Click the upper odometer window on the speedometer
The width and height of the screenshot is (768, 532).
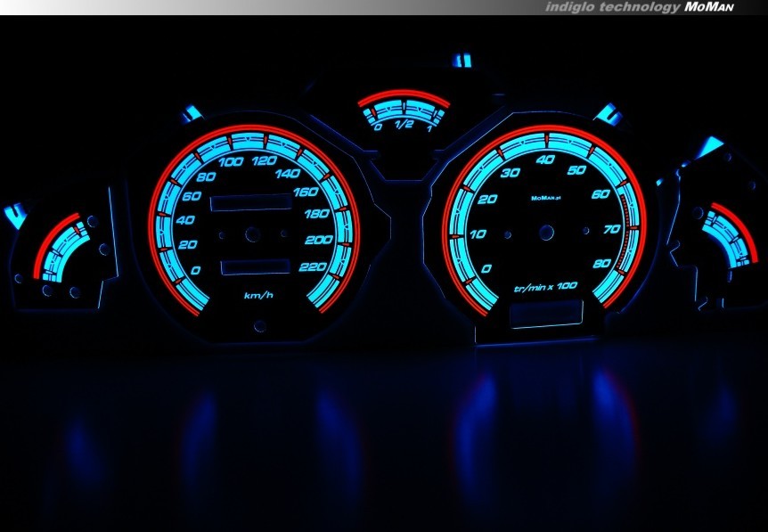pyautogui.click(x=249, y=203)
